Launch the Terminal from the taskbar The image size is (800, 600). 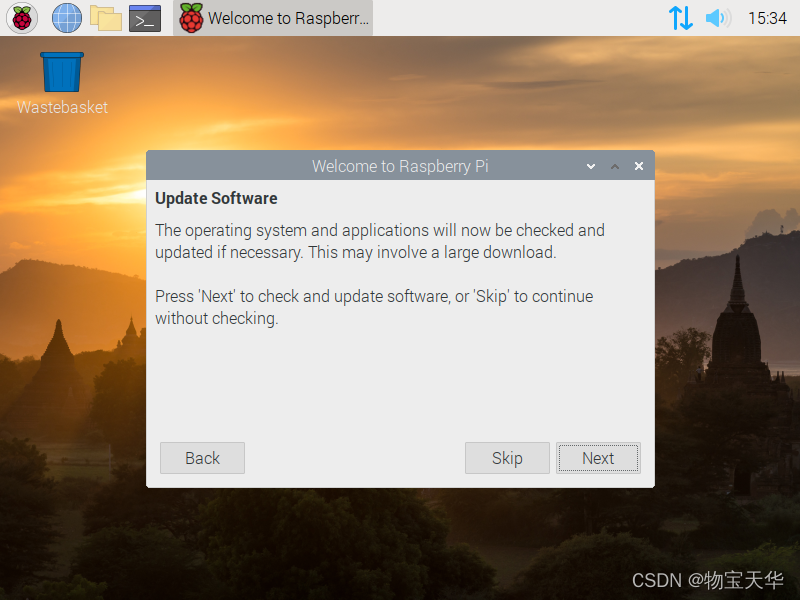click(x=145, y=18)
